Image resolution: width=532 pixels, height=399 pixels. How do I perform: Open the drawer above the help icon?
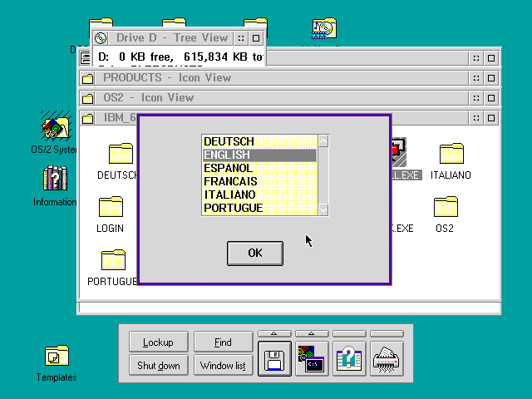click(349, 334)
